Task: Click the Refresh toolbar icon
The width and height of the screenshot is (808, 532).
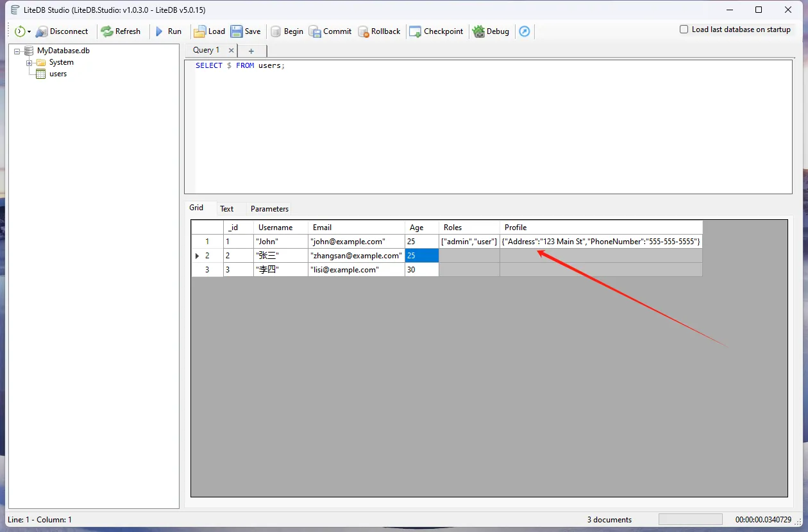Action: tap(107, 31)
